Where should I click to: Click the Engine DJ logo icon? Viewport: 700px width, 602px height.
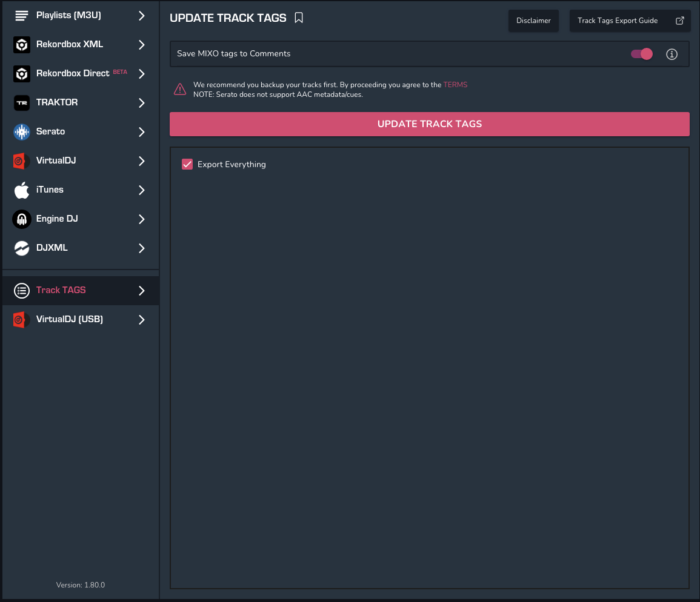22,219
